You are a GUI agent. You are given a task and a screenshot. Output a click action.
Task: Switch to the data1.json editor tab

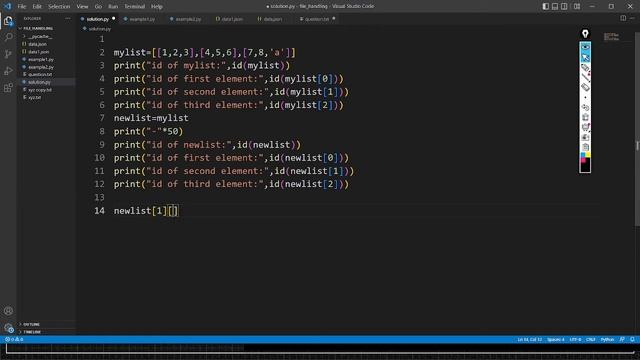[232, 19]
